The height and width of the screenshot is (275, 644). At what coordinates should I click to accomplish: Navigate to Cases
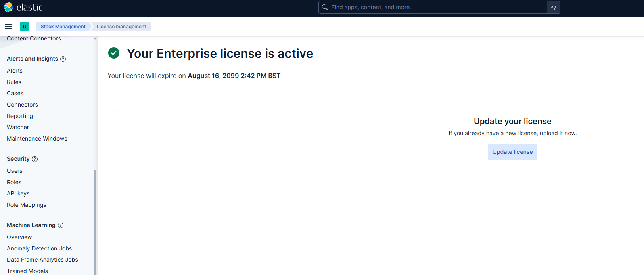(x=15, y=93)
